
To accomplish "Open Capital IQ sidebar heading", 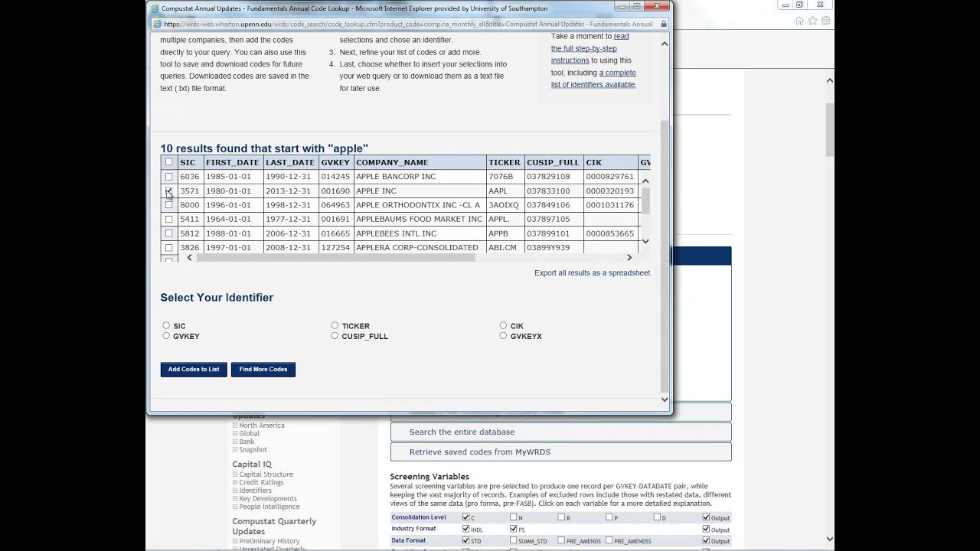I will [252, 465].
